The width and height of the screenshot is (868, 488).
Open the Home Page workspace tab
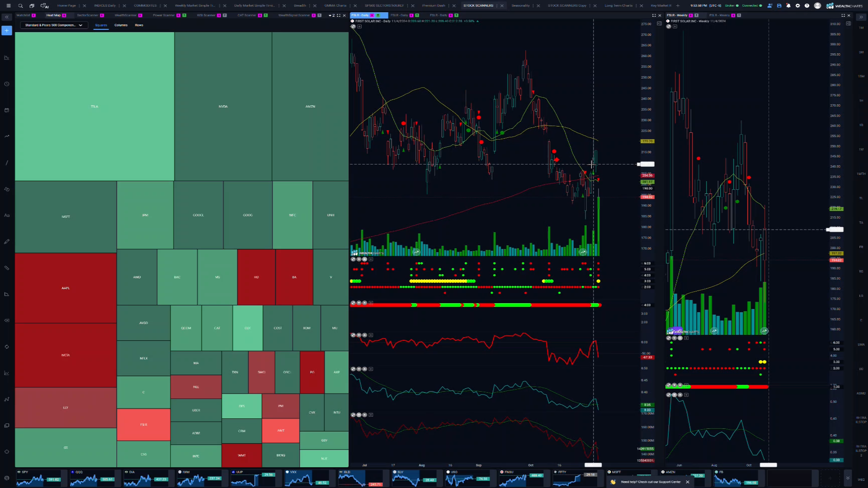click(x=66, y=6)
